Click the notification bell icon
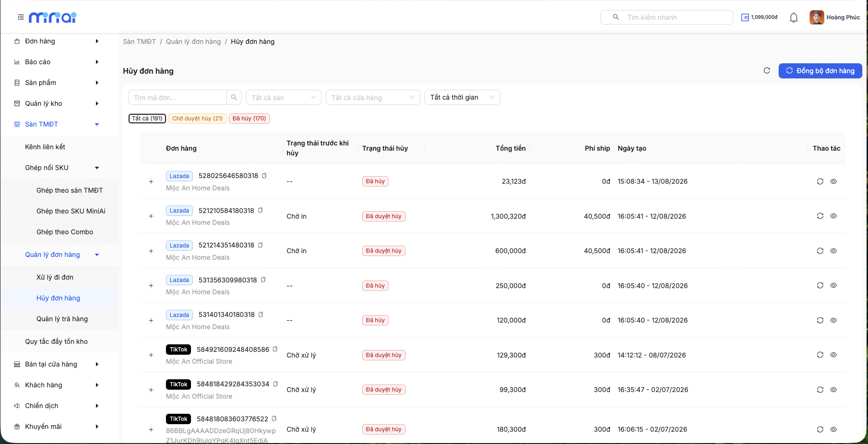The image size is (868, 444). pyautogui.click(x=794, y=17)
